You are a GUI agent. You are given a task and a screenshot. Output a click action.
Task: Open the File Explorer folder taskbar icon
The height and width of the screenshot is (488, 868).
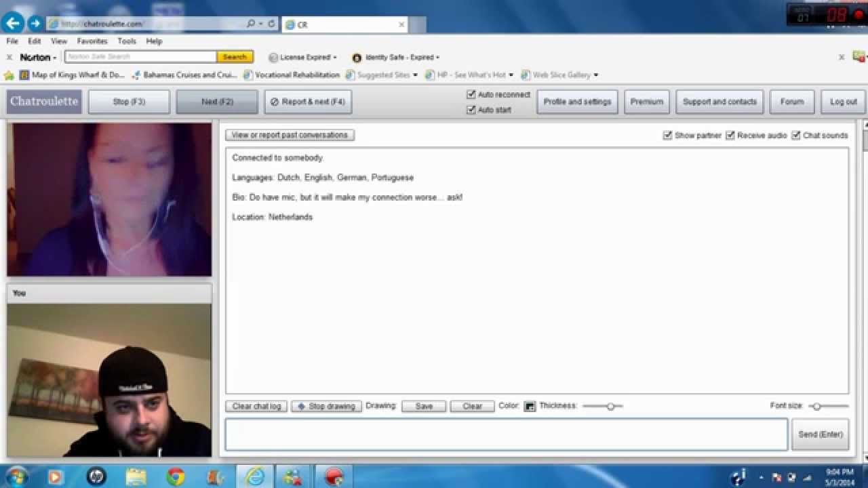(x=136, y=476)
